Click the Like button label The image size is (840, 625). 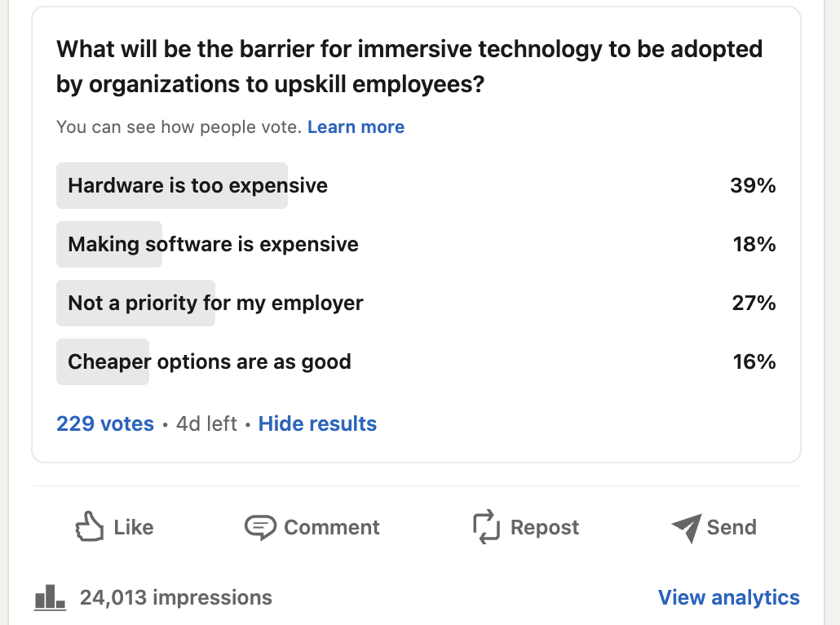(134, 528)
